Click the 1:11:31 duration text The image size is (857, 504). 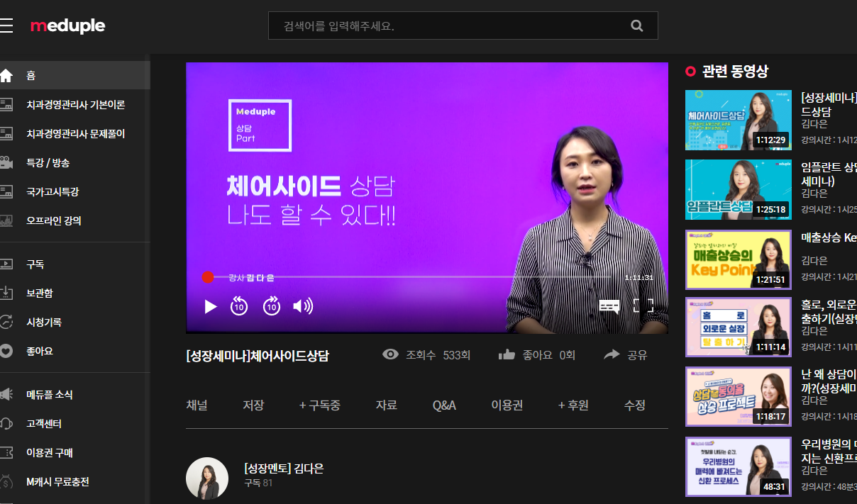click(638, 277)
